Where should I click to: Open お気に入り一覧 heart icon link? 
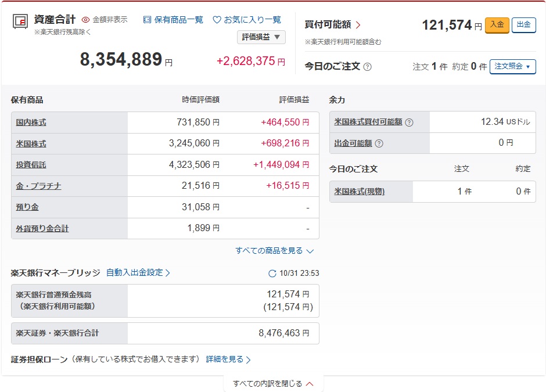point(217,20)
